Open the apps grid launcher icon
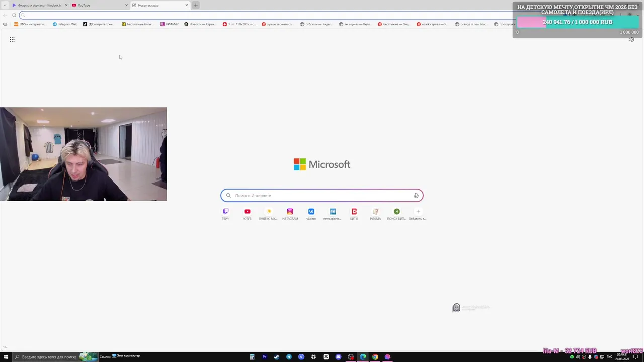This screenshot has height=362, width=644. coord(12,39)
